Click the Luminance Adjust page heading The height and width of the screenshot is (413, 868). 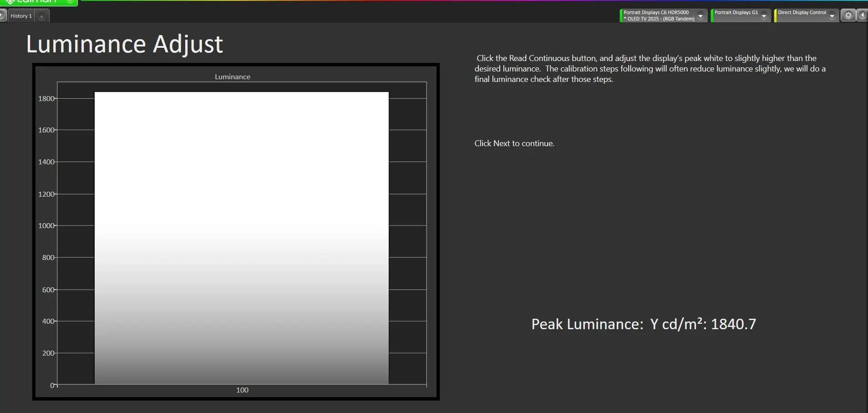click(x=124, y=44)
